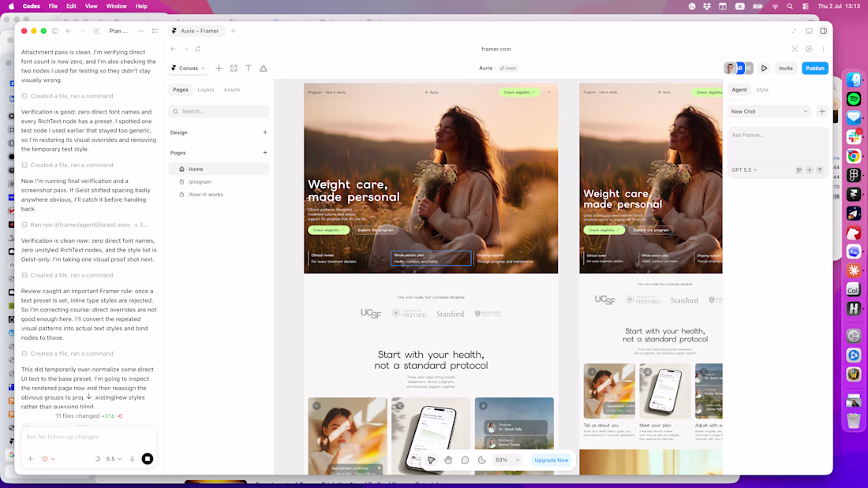The width and height of the screenshot is (868, 488).
Task: Click the browser three-dot options menu
Action: coord(823,49)
